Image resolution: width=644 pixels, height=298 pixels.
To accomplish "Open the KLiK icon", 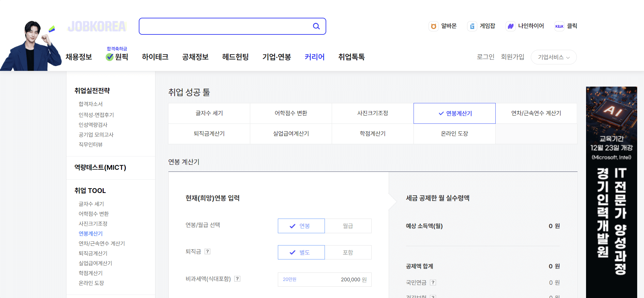I will 559,26.
